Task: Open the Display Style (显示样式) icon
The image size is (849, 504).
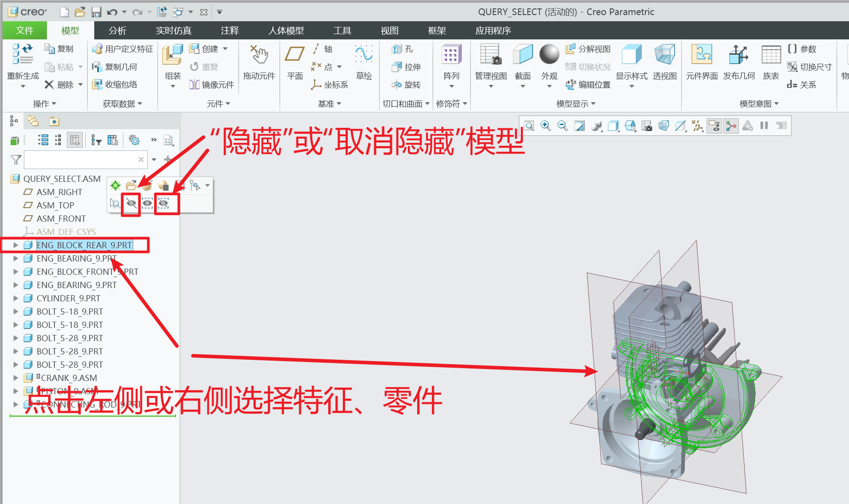Action: 631,54
